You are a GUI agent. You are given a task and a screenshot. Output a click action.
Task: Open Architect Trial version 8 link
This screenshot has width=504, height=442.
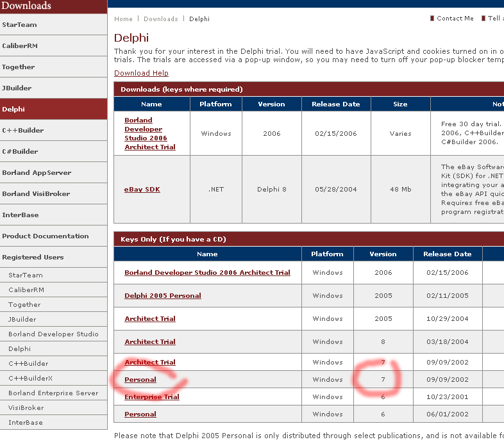coord(150,342)
